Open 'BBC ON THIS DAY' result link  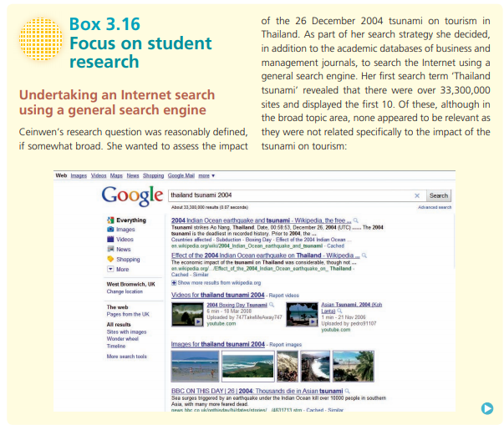pyautogui.click(x=257, y=391)
